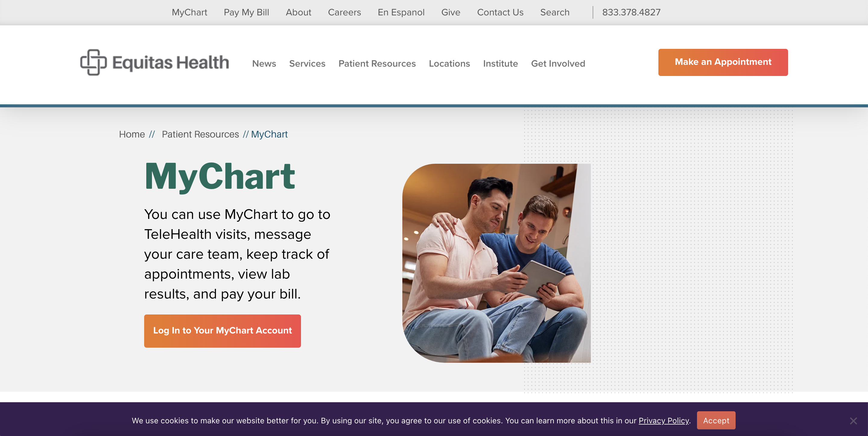Expand the Patient Resources navigation menu
This screenshot has width=868, height=436.
[x=377, y=63]
